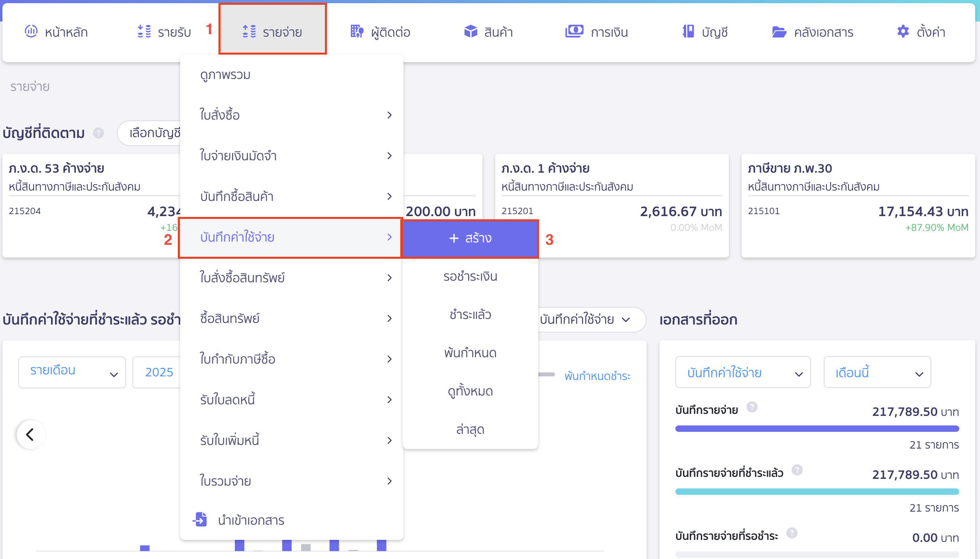This screenshot has width=980, height=559.
Task: Choose นำเข้าเอกสาร from the menu
Action: click(291, 520)
